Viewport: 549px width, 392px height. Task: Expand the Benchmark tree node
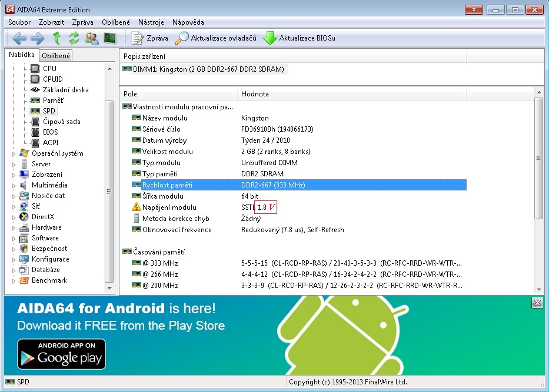(14, 281)
